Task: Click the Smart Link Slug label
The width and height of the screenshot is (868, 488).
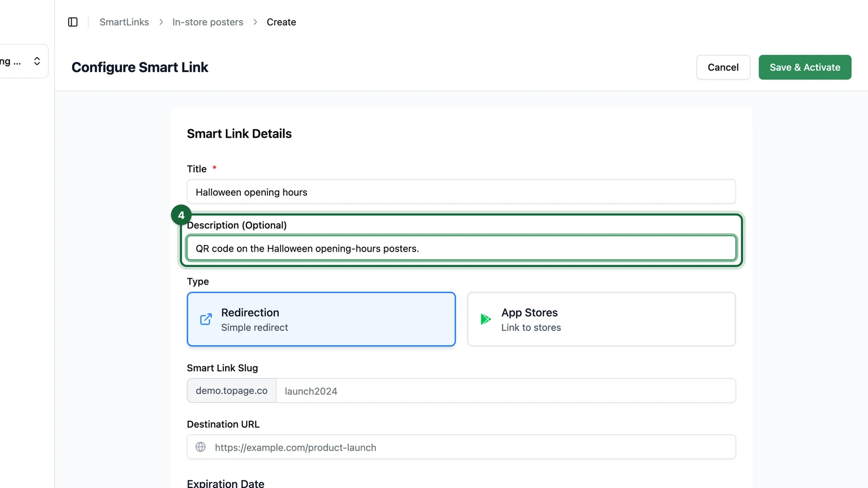Action: tap(222, 368)
